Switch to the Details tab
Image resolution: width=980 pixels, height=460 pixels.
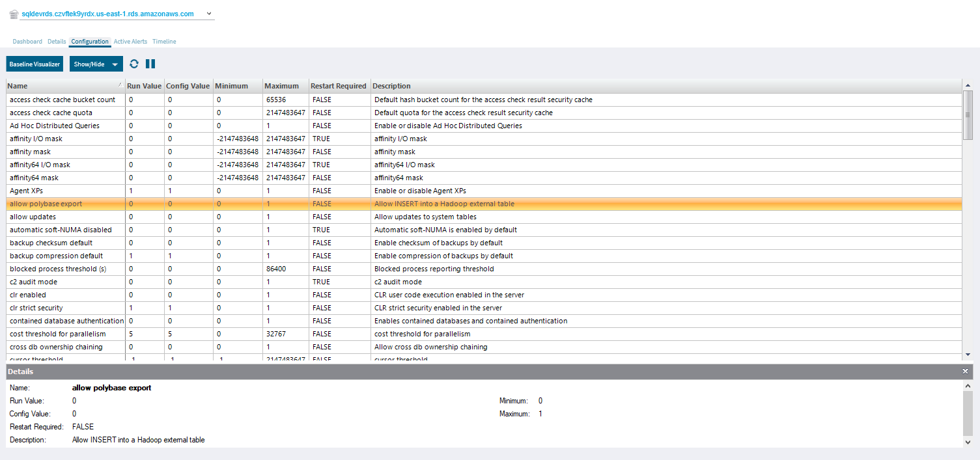(x=57, y=42)
